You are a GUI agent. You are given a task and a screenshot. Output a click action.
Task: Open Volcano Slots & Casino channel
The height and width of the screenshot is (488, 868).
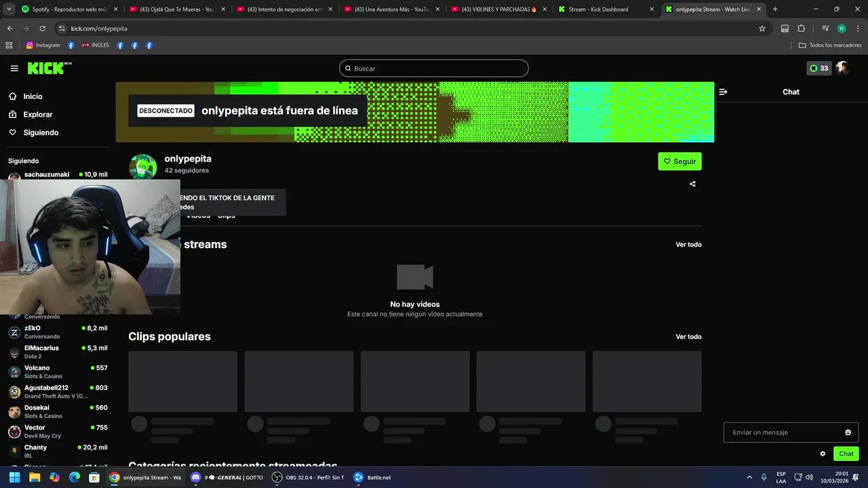[x=58, y=371]
